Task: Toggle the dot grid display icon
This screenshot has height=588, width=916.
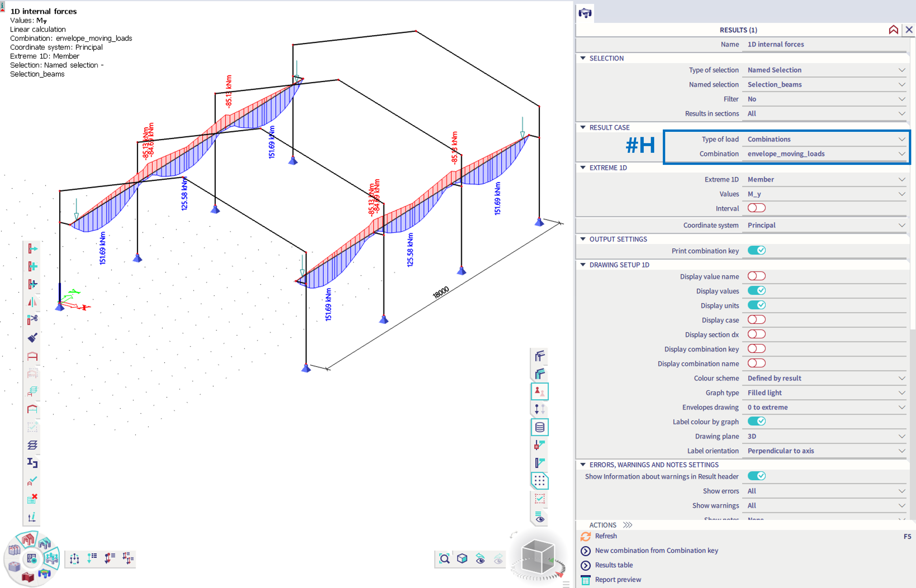Action: coord(539,481)
